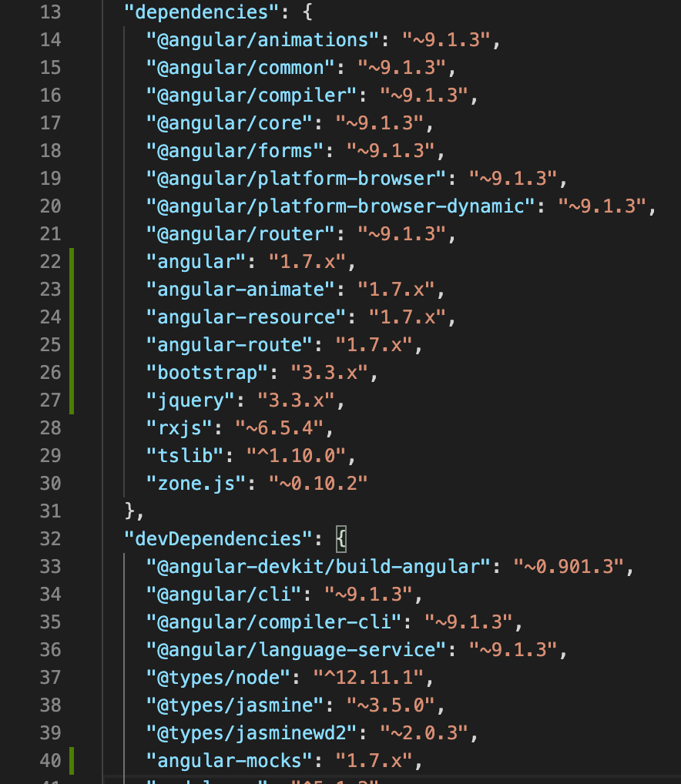Click line number 13 in the gutter
This screenshot has width=681, height=784.
pos(50,12)
